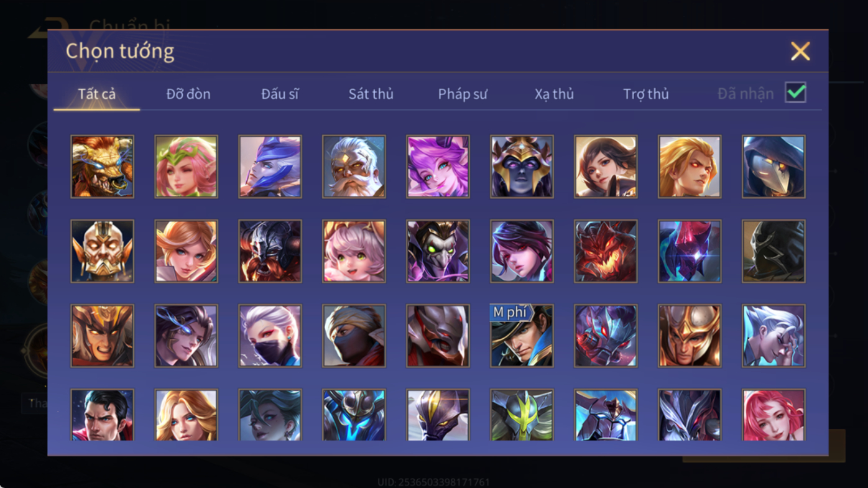Close the Chọn tướng dialog
This screenshot has width=868, height=488.
[x=800, y=51]
